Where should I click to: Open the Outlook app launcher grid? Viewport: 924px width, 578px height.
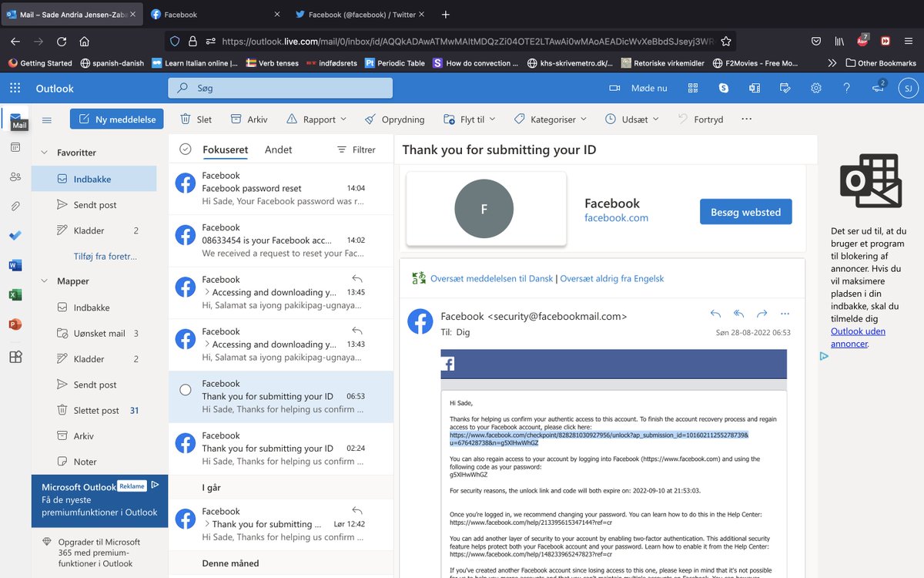click(15, 88)
